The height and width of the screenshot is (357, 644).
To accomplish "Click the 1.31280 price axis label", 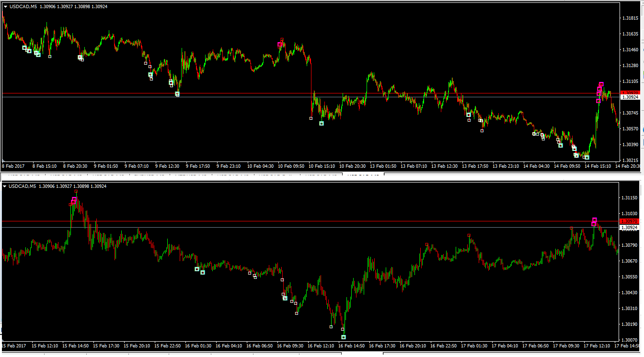I will pos(630,66).
